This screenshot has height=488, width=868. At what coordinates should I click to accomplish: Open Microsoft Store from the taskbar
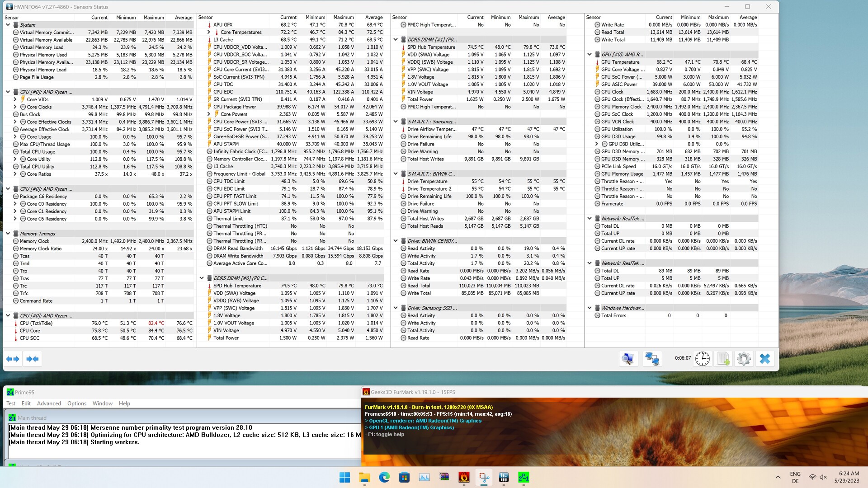pos(404,477)
